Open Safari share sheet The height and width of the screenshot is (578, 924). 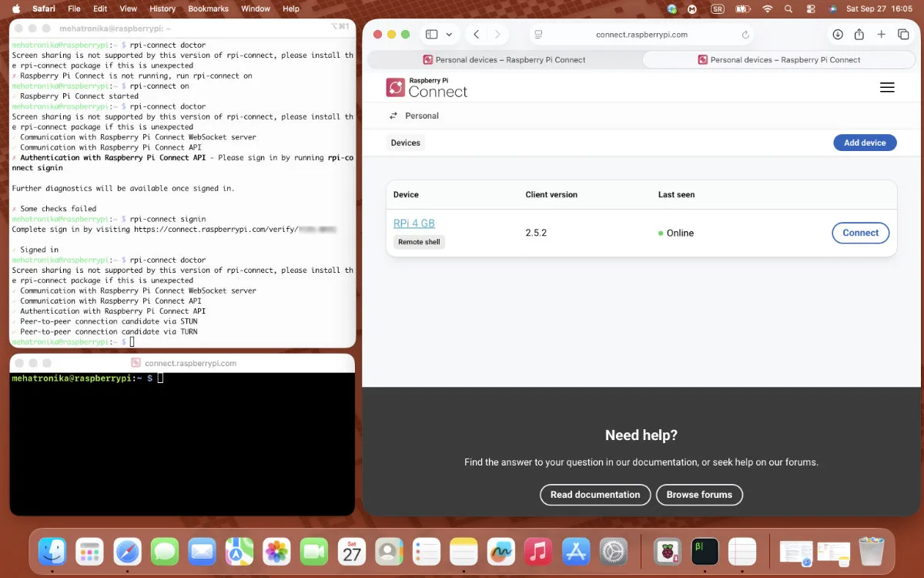click(859, 34)
